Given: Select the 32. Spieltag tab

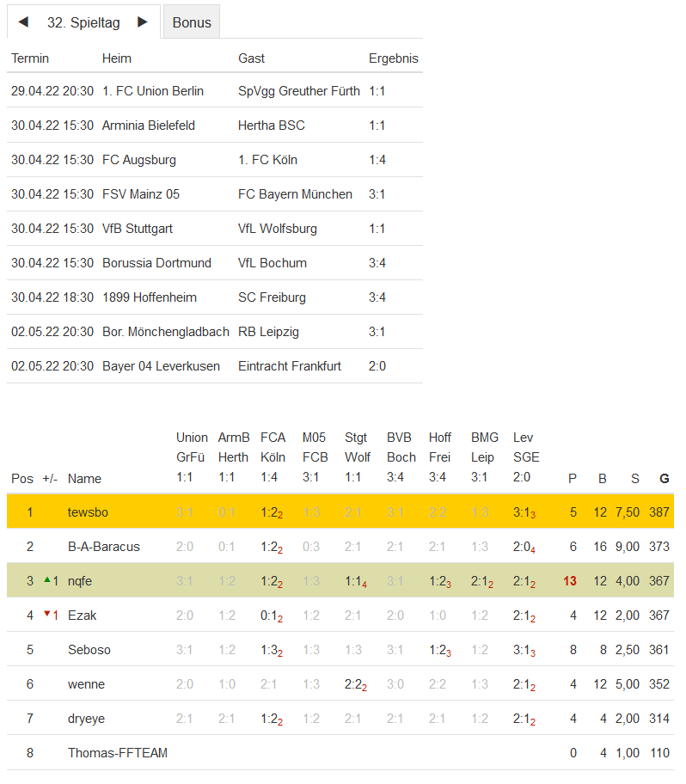Looking at the screenshot, I should [x=83, y=22].
